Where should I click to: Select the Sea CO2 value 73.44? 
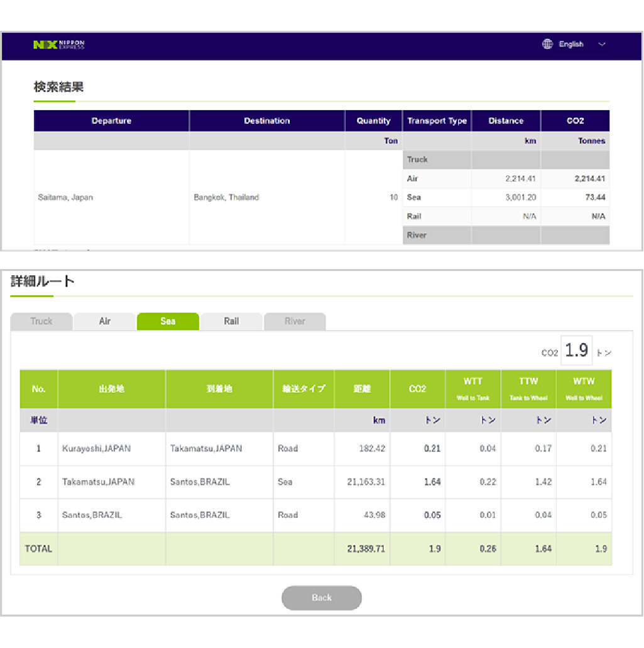tap(595, 197)
